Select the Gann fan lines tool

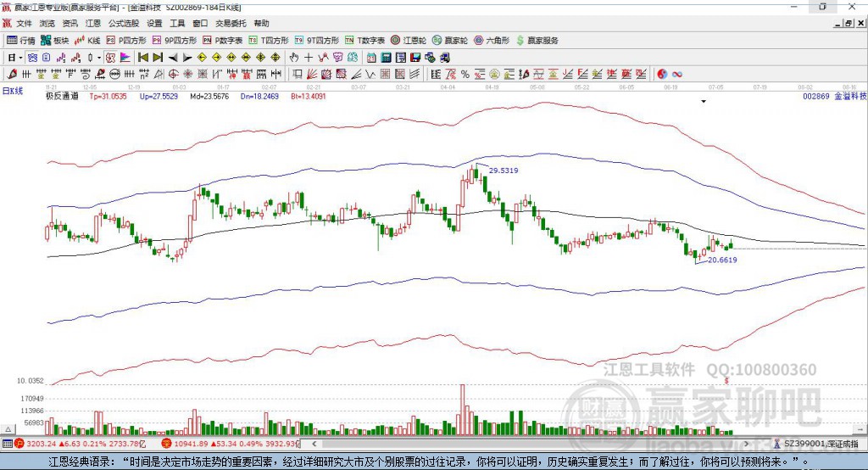click(312, 75)
